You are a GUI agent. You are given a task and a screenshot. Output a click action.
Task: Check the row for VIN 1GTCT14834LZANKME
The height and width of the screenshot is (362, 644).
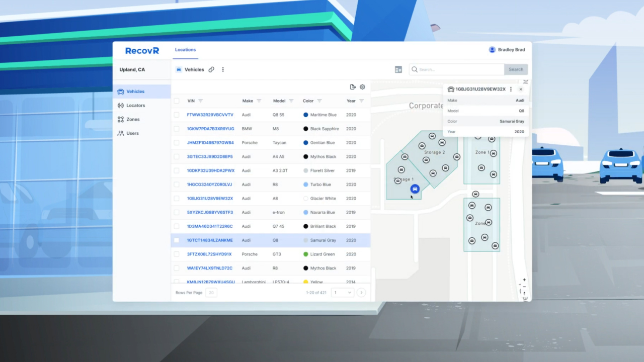tap(177, 240)
